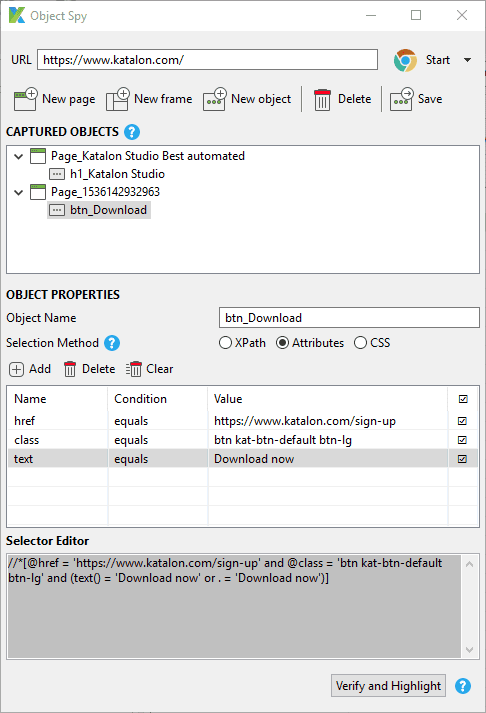Clear all object properties
Viewport: 486px width, 713px height.
coord(150,369)
